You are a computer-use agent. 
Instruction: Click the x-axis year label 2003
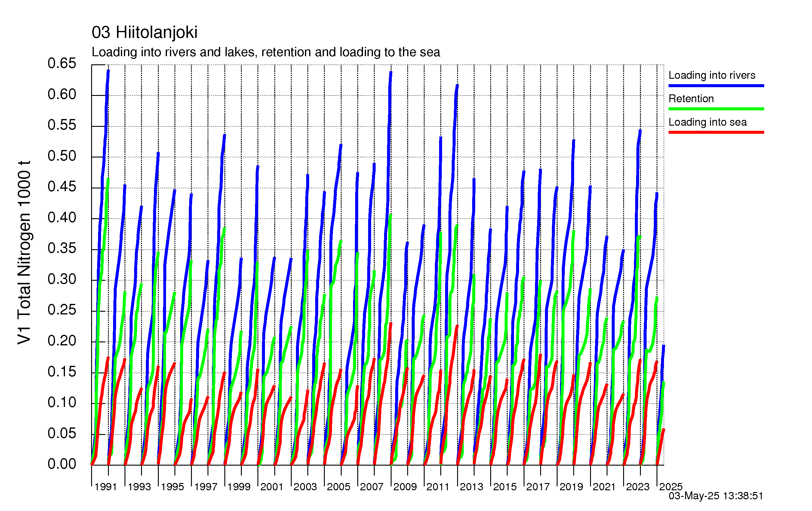(305, 487)
